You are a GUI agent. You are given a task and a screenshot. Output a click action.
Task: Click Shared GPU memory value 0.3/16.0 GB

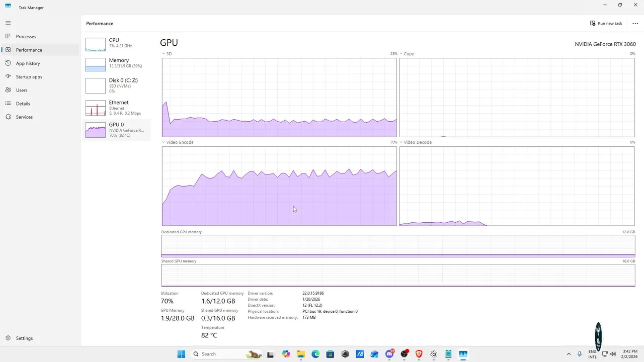point(218,318)
